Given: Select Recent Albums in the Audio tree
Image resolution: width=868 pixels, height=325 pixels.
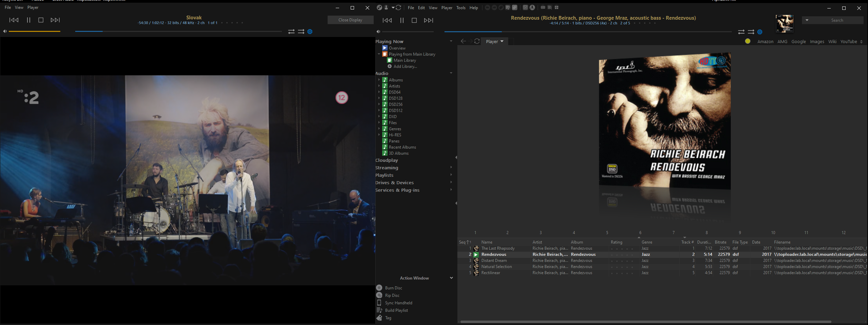Looking at the screenshot, I should [402, 147].
